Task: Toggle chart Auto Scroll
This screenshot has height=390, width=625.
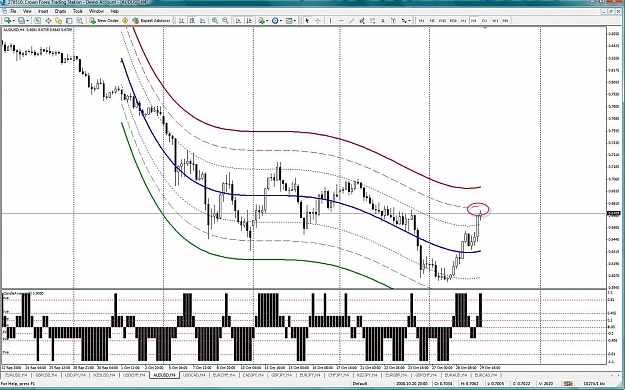Action: 238,20
